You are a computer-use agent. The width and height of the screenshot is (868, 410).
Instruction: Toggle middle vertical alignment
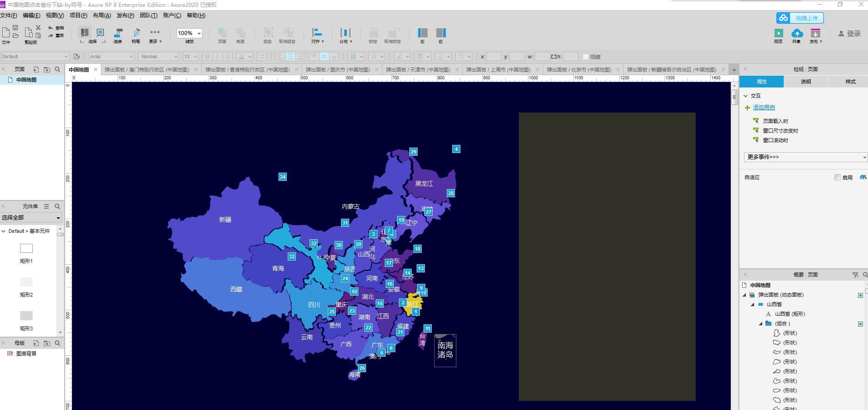pyautogui.click(x=324, y=56)
